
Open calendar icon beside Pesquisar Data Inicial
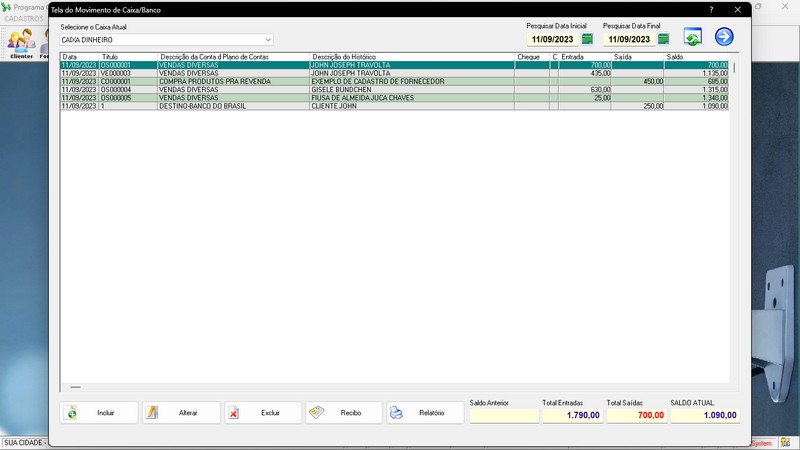point(587,39)
